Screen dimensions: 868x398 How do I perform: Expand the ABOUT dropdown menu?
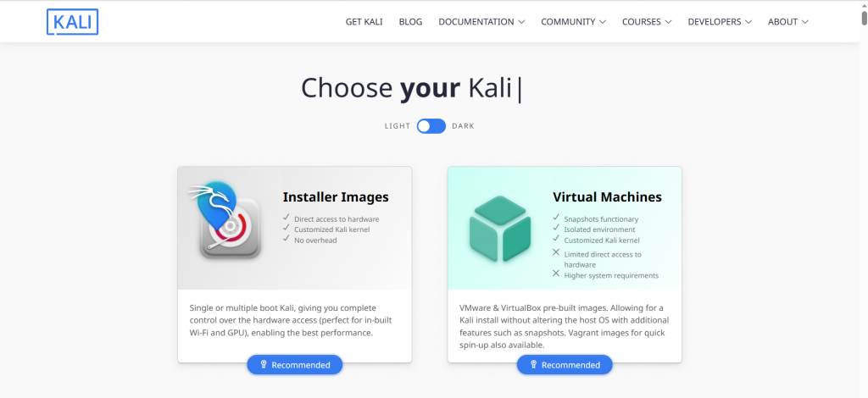(x=788, y=22)
